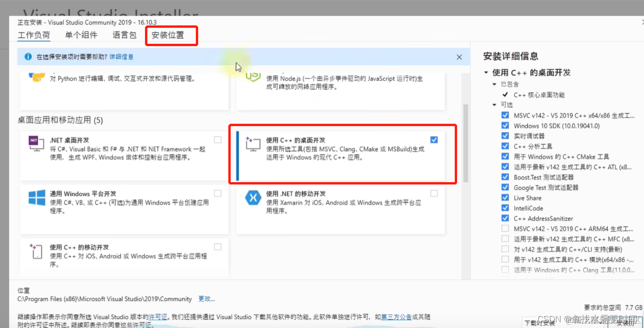Collapse the 使用 C++ 的桌面开发 details tree
The width and height of the screenshot is (644, 328).
tap(485, 73)
